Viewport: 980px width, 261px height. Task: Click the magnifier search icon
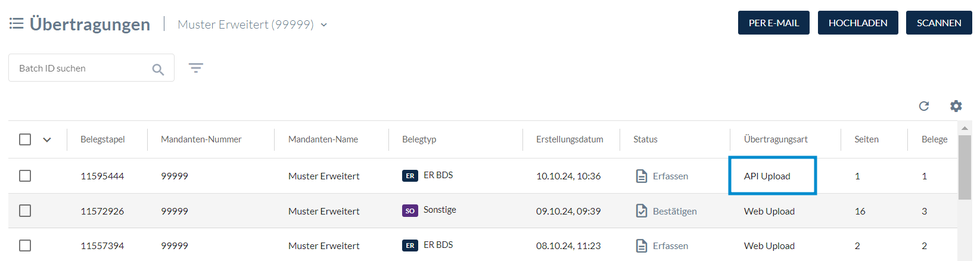click(x=158, y=69)
